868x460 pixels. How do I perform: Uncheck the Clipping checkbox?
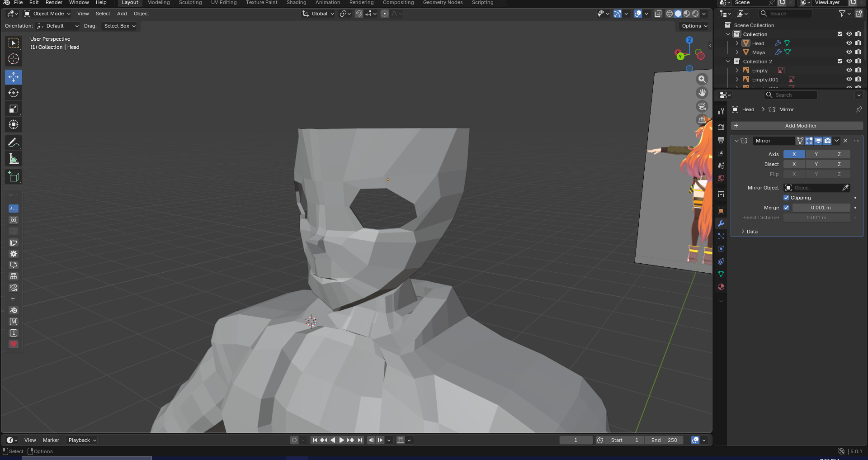pyautogui.click(x=786, y=198)
